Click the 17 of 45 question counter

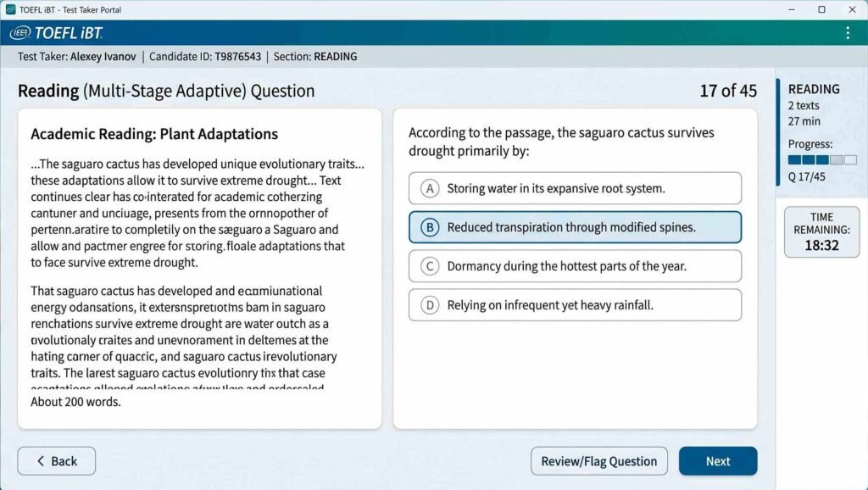pos(728,91)
